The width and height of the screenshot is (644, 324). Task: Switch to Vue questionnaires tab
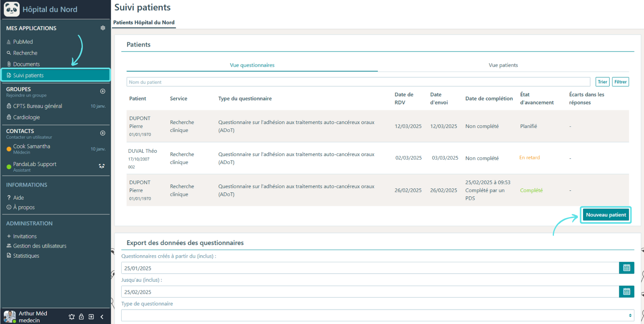tap(252, 65)
